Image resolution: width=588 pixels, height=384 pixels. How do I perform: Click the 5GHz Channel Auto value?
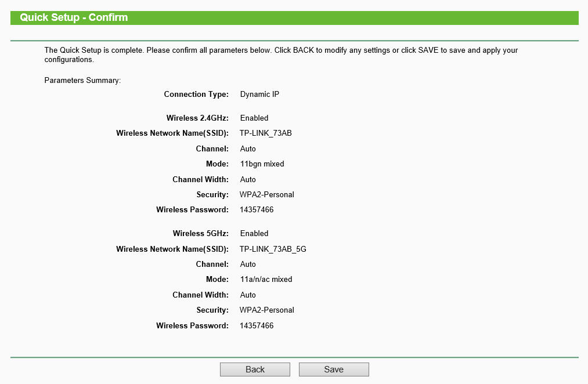[248, 264]
